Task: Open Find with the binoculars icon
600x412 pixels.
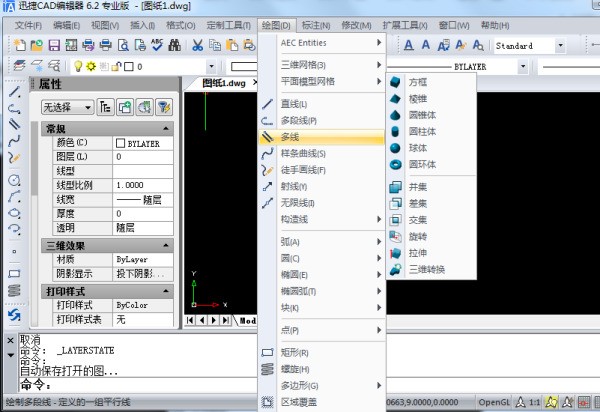Action: tap(174, 46)
